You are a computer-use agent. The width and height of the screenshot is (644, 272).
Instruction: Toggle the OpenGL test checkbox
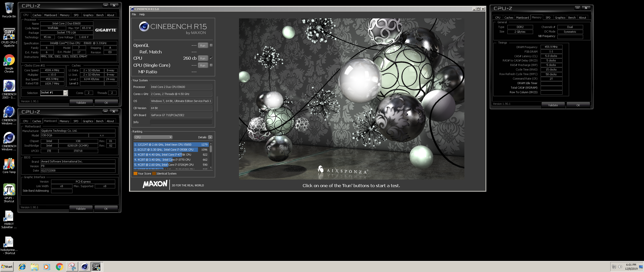coord(211,45)
